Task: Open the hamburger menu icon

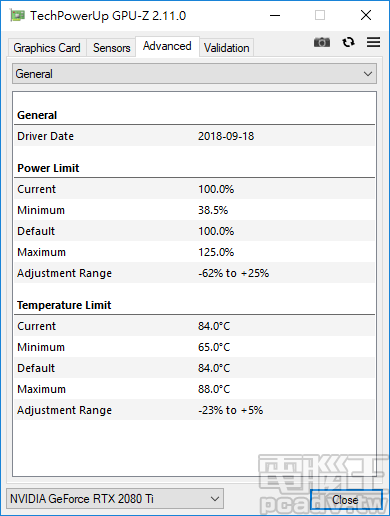Action: 373,42
